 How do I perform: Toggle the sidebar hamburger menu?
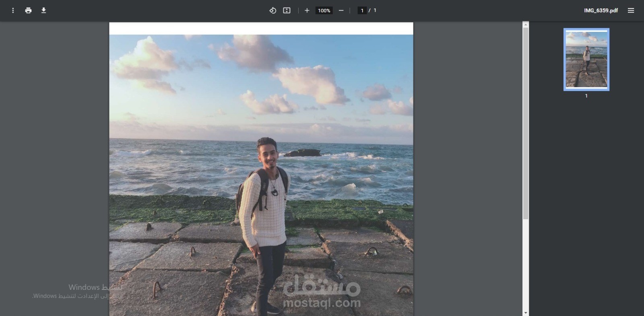click(631, 10)
